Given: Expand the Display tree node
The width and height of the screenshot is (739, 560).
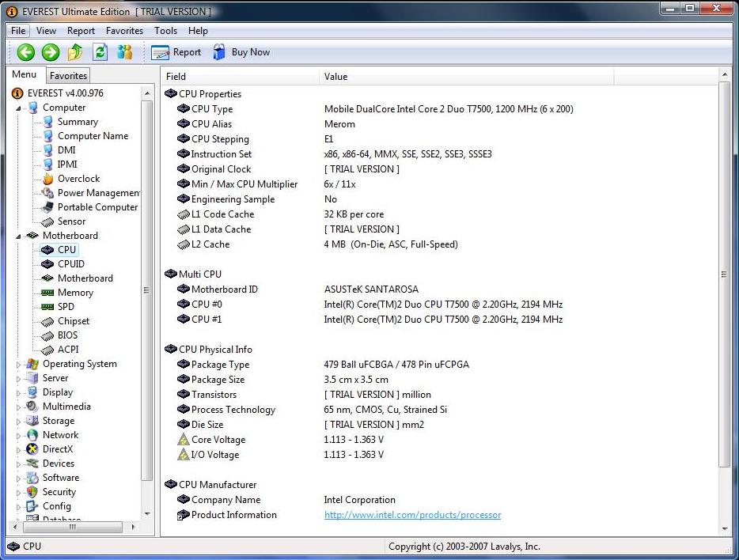Looking at the screenshot, I should tap(18, 393).
